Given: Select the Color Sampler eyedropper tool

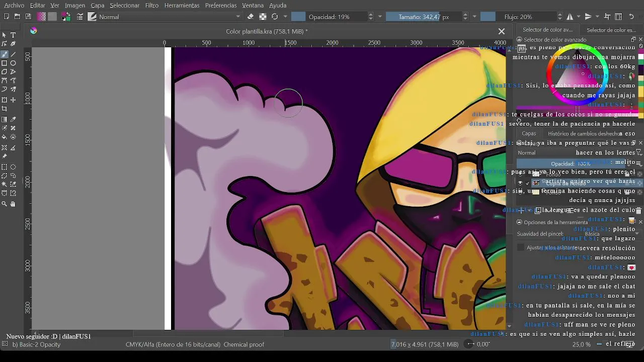Looking at the screenshot, I should (x=13, y=120).
